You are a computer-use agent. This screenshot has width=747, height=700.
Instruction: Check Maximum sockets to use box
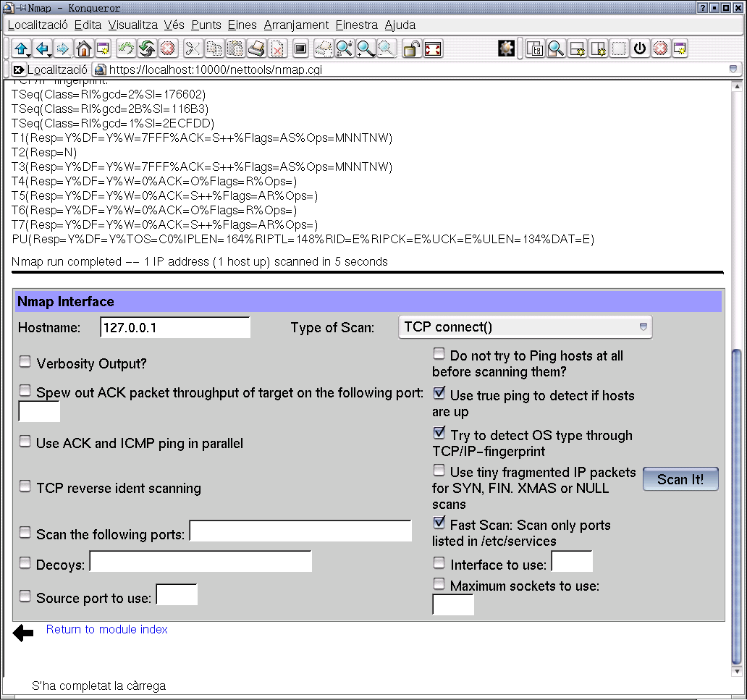click(439, 583)
